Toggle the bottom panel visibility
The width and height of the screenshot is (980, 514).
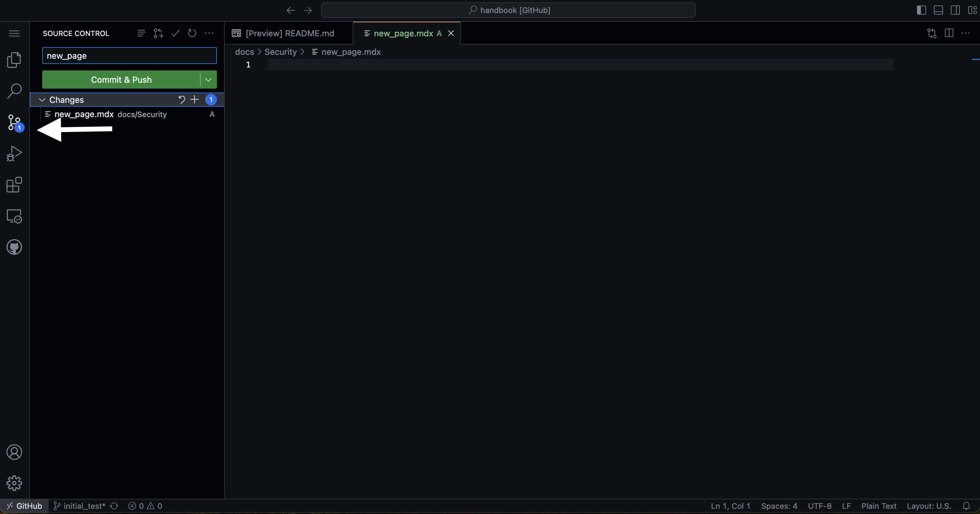click(938, 10)
